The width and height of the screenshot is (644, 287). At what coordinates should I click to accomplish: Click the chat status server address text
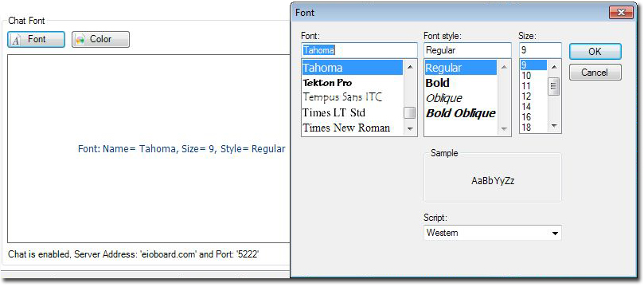pyautogui.click(x=134, y=254)
